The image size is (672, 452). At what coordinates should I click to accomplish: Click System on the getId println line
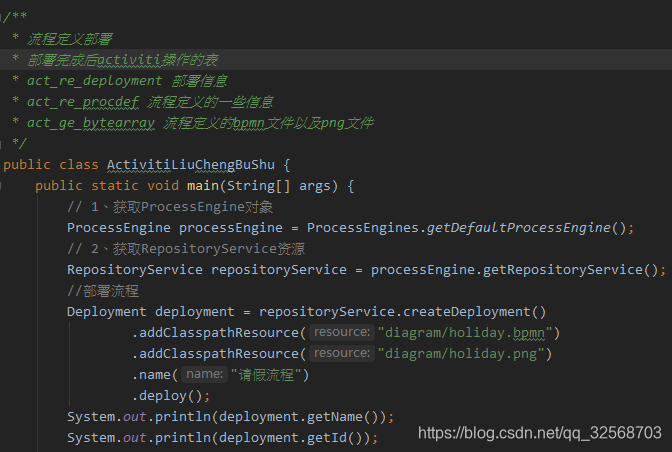91,438
